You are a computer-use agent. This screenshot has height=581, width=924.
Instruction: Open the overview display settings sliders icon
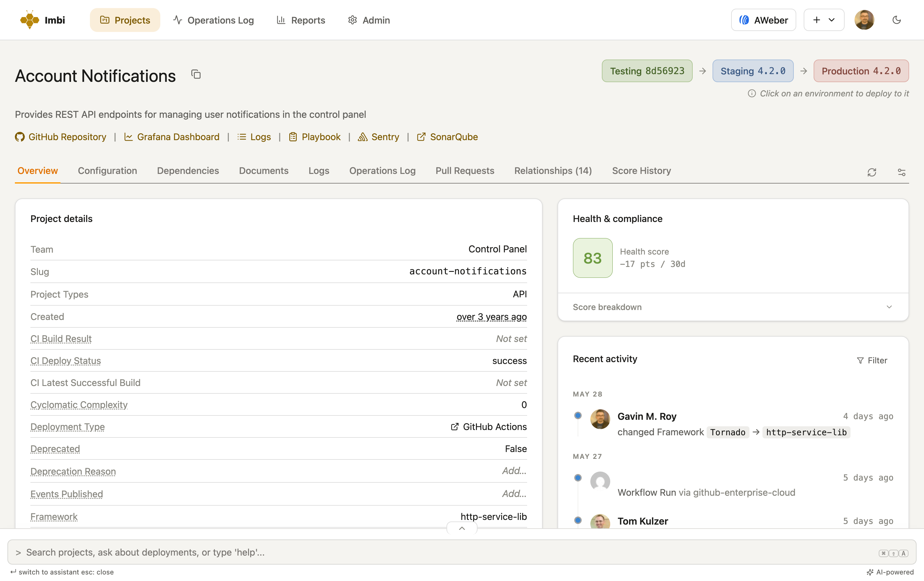click(x=901, y=172)
